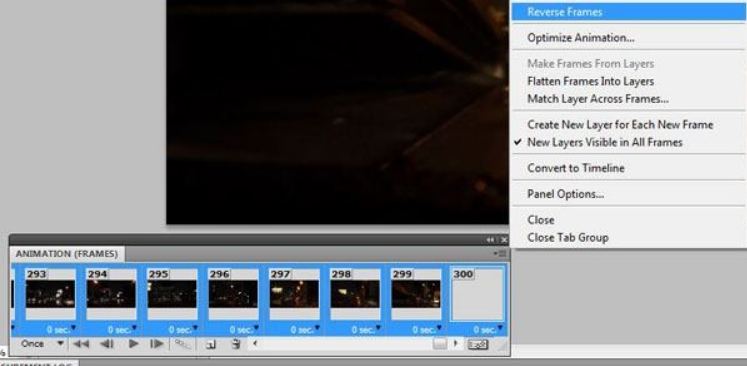Image resolution: width=747 pixels, height=366 pixels.
Task: Play the frame animation
Action: point(133,344)
